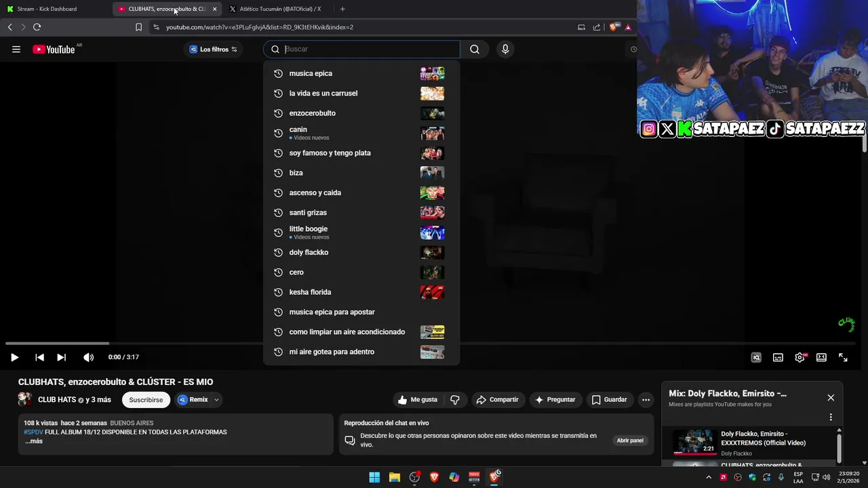Toggle subtitles on the player

pyautogui.click(x=778, y=357)
